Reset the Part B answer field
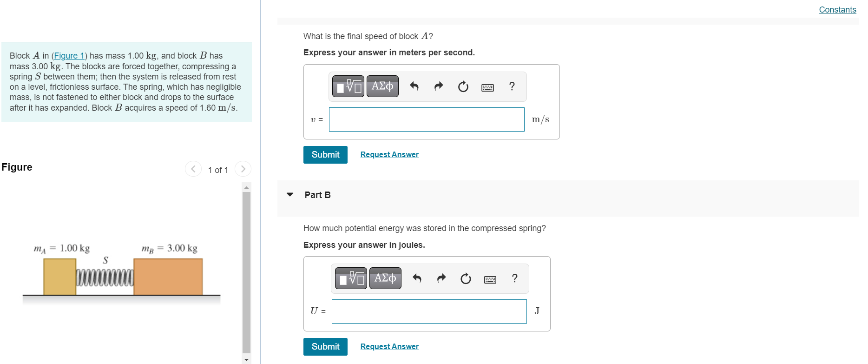The image size is (868, 364). tap(466, 278)
